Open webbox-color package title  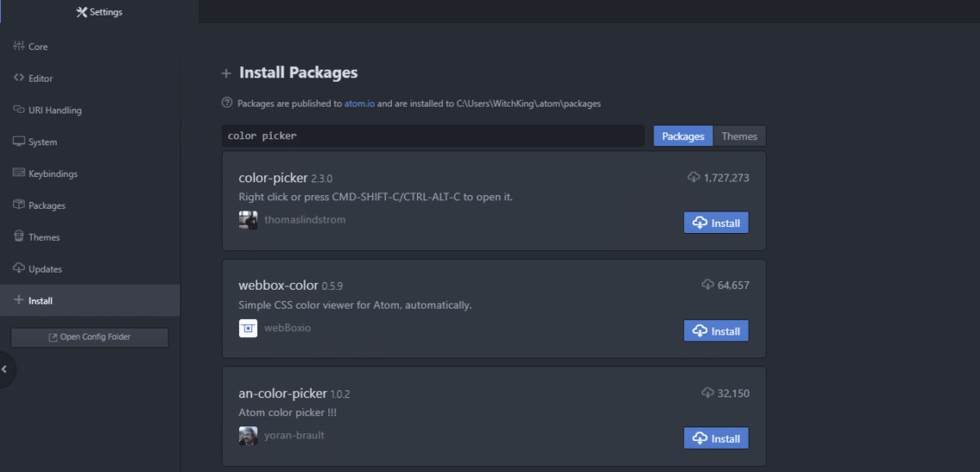pos(279,285)
